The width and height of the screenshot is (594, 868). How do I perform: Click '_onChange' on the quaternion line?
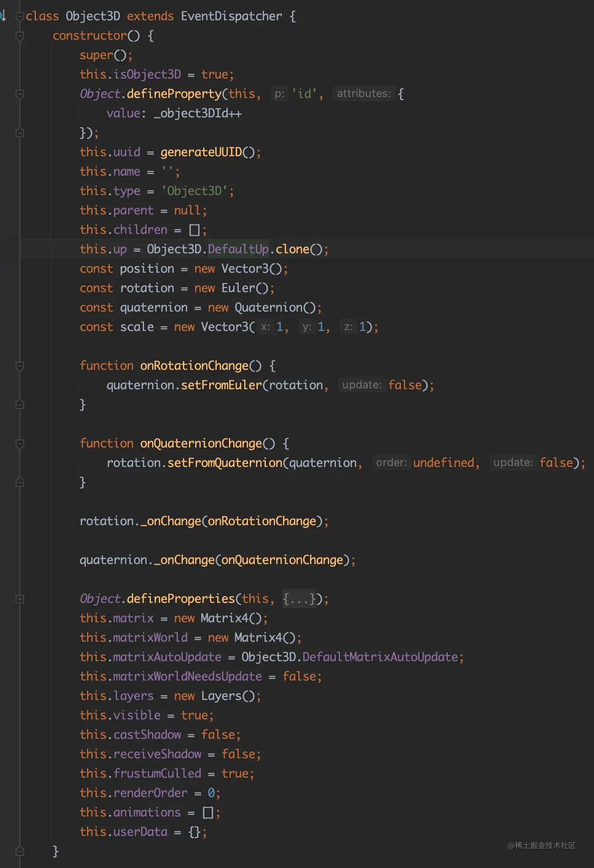pyautogui.click(x=184, y=560)
